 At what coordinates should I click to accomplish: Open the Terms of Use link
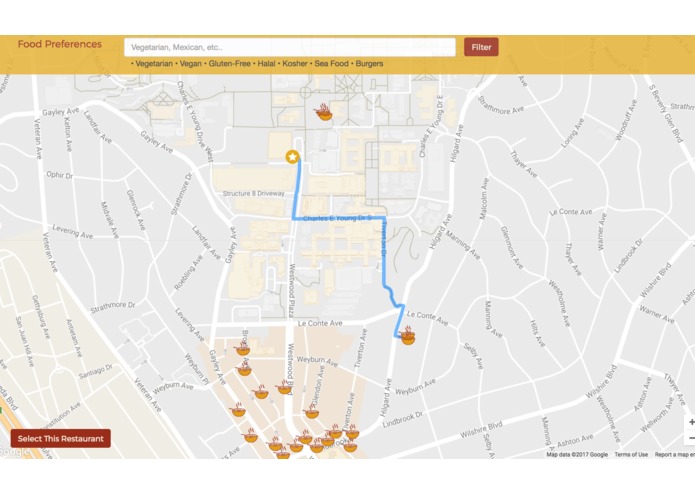[x=631, y=455]
